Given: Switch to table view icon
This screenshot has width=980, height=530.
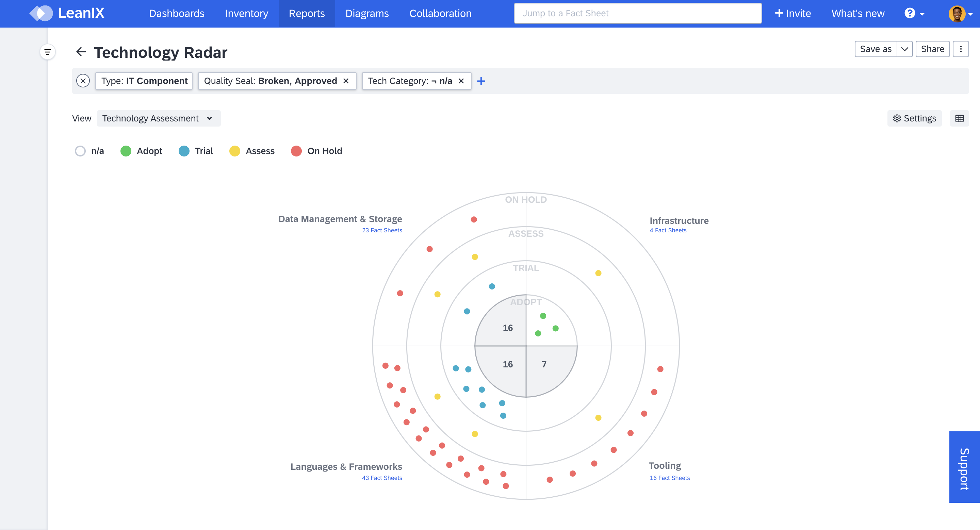Looking at the screenshot, I should 959,118.
